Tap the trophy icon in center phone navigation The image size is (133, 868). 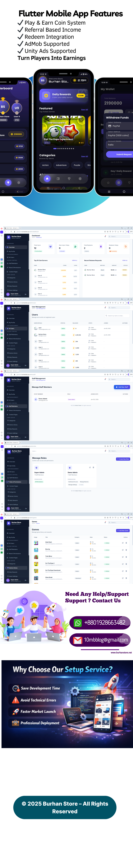tap(69, 179)
